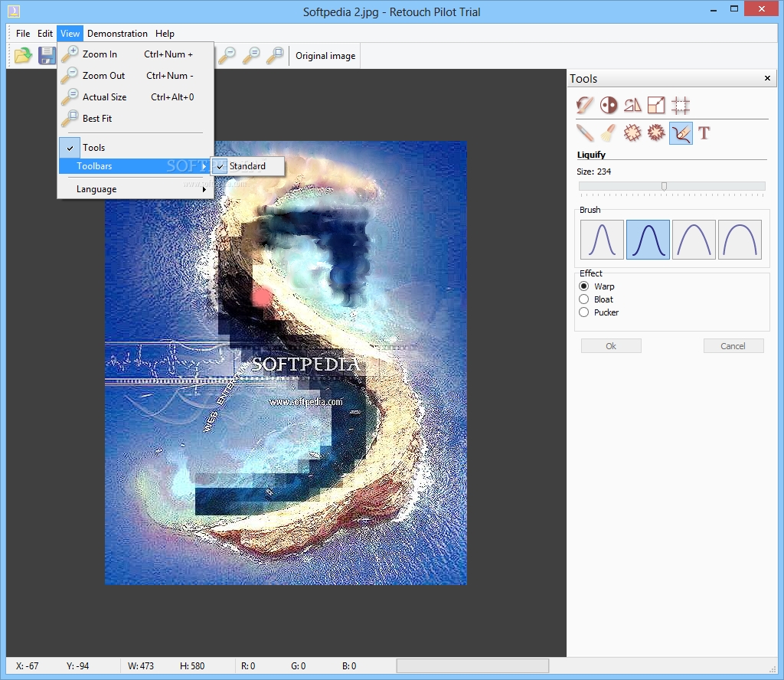The width and height of the screenshot is (784, 680).
Task: Select the jagged Patch tool icon
Action: coord(656,133)
